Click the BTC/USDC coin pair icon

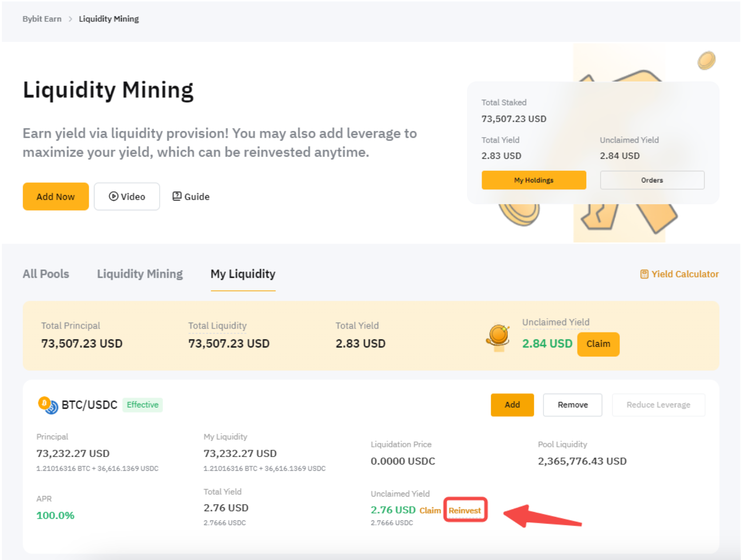48,405
